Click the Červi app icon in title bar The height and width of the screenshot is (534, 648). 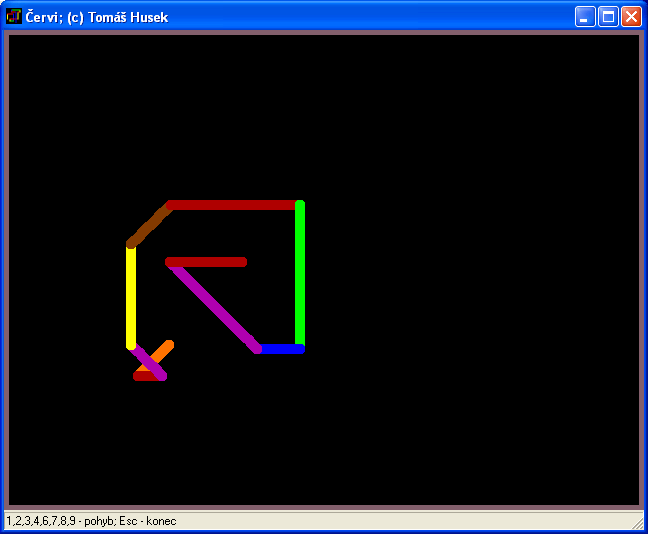(14, 16)
